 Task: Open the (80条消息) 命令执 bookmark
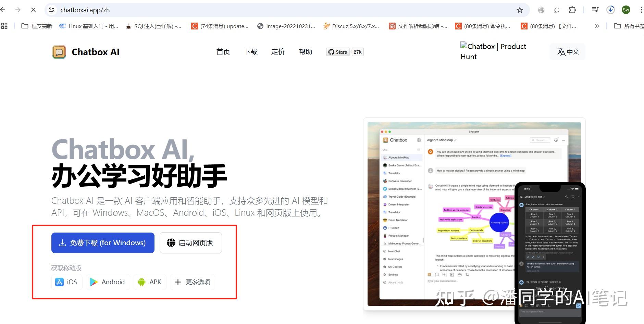482,26
